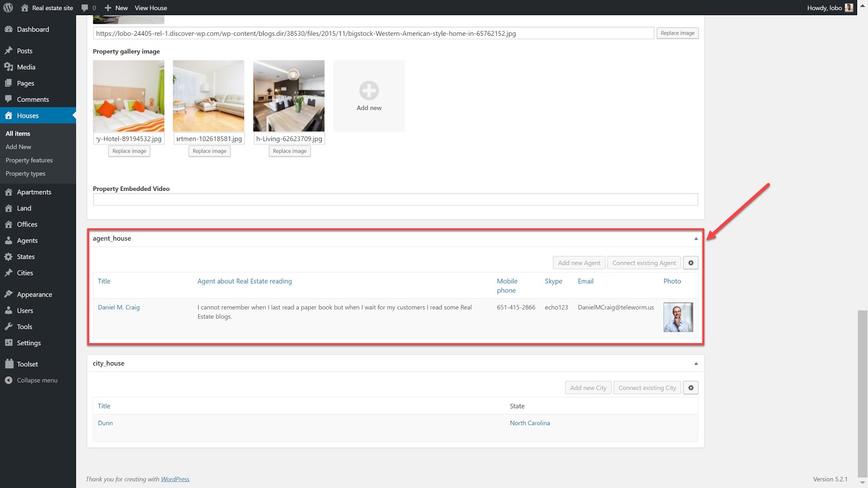This screenshot has height=488, width=868.
Task: Click the Connect existing Agent button
Action: [644, 263]
